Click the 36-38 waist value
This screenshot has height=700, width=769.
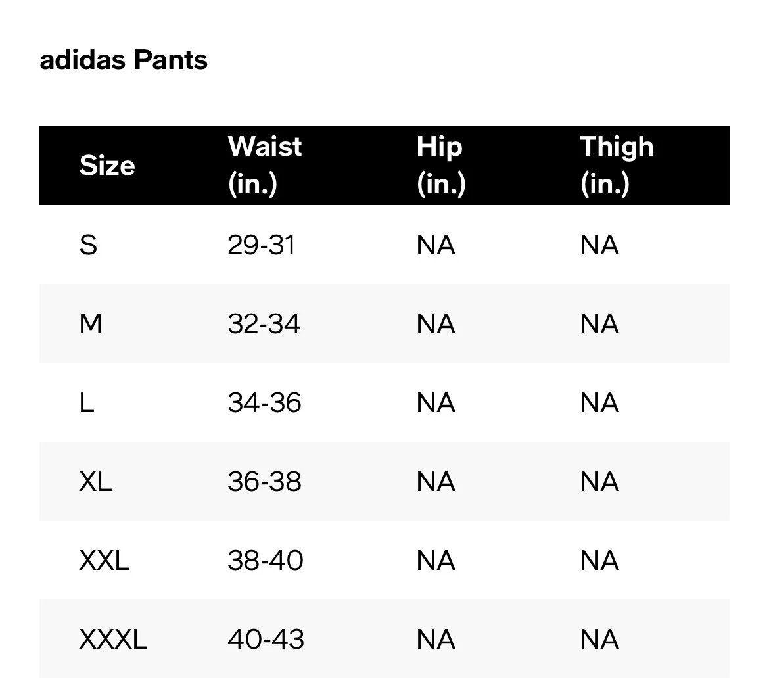point(264,481)
